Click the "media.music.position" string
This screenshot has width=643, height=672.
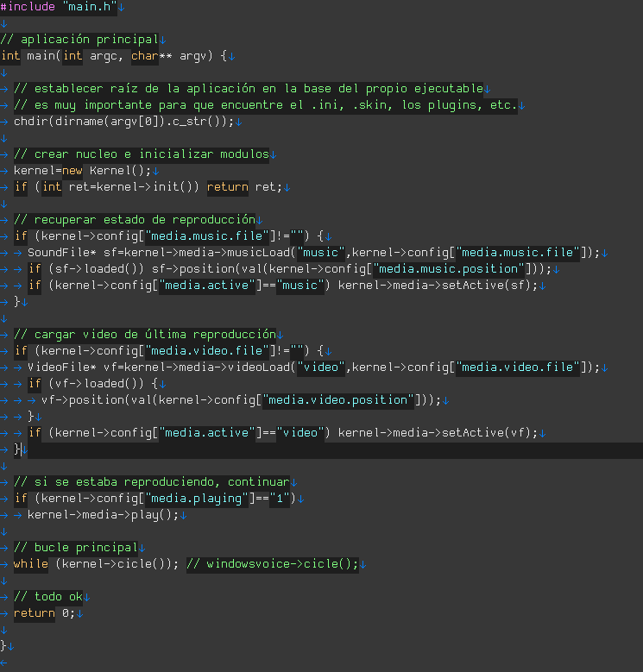click(x=448, y=269)
